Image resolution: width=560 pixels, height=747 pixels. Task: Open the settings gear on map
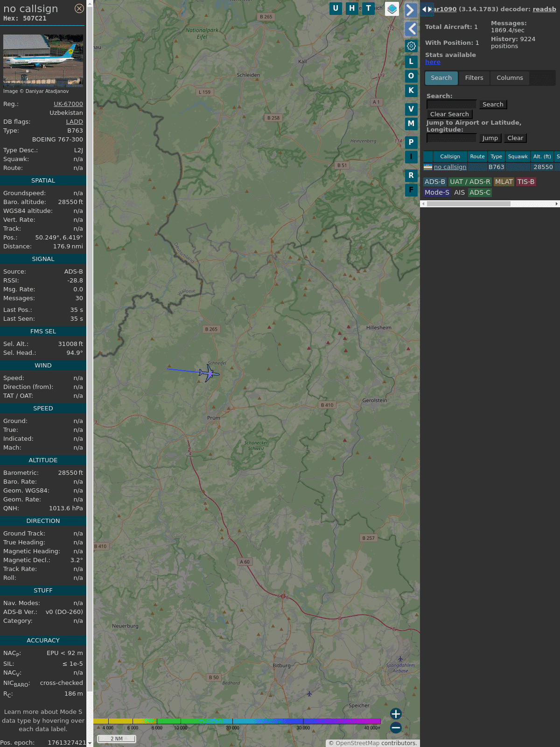pyautogui.click(x=411, y=46)
